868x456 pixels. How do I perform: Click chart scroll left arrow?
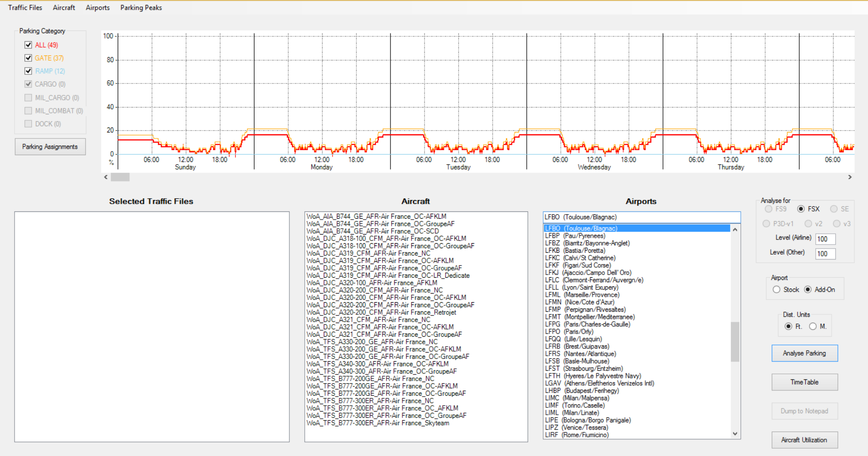point(106,177)
